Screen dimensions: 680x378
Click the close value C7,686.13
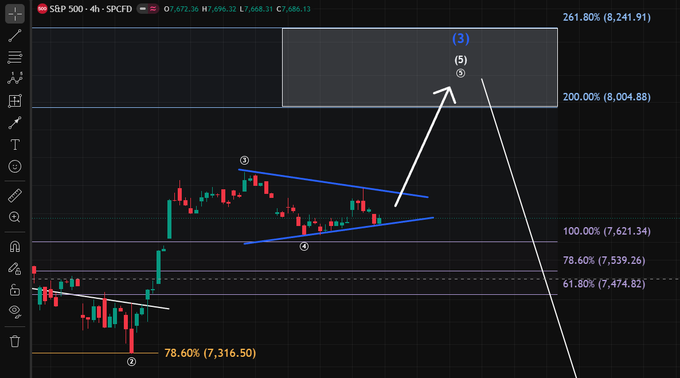pyautogui.click(x=294, y=9)
